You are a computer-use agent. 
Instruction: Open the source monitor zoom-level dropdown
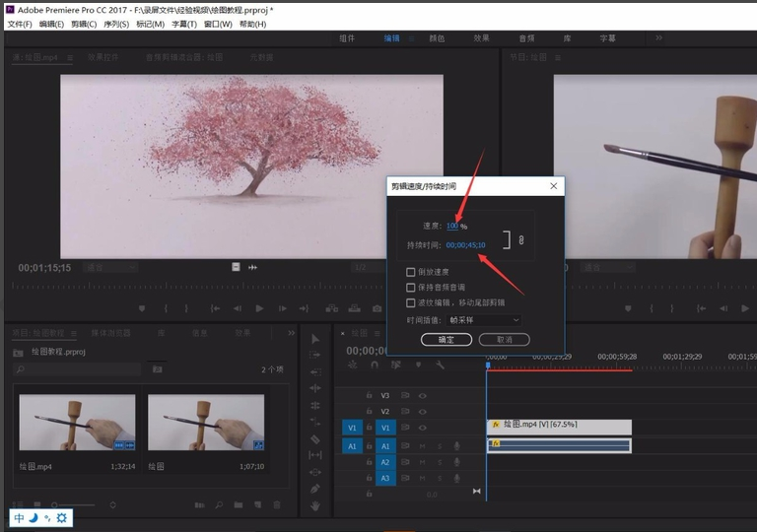108,267
